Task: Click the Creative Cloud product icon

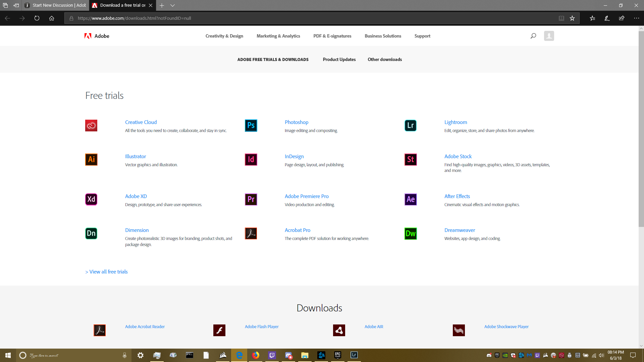Action: coord(91,126)
